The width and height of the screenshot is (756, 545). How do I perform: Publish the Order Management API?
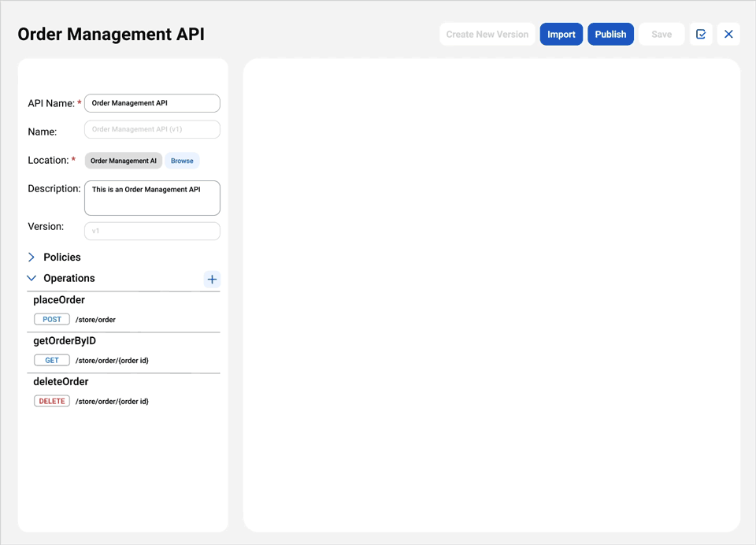[x=610, y=34]
